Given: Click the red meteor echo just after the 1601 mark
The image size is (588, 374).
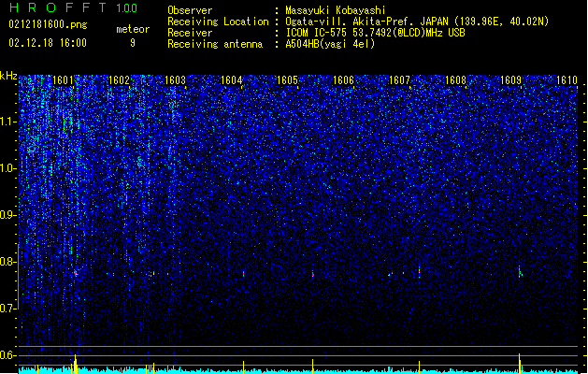Looking at the screenshot, I should tap(76, 273).
